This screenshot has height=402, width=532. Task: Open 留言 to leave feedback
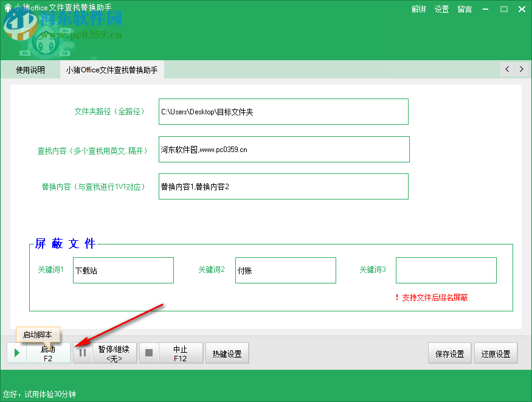click(x=464, y=9)
